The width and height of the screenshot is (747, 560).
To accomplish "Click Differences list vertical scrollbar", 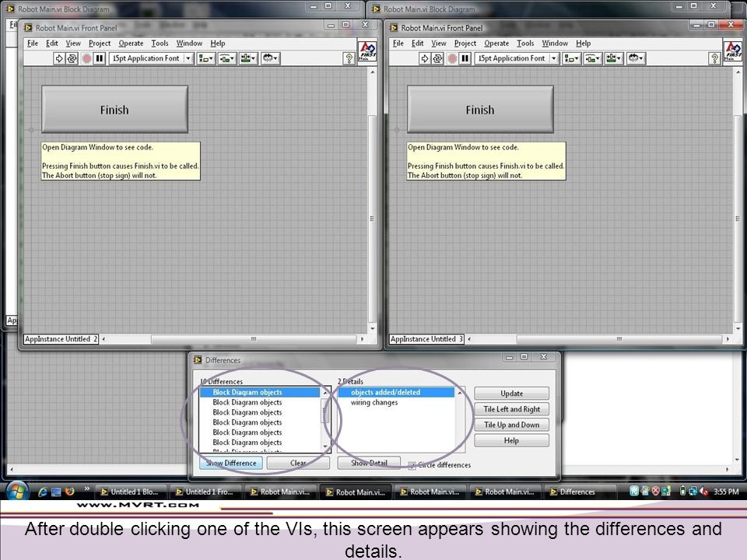I will click(326, 419).
